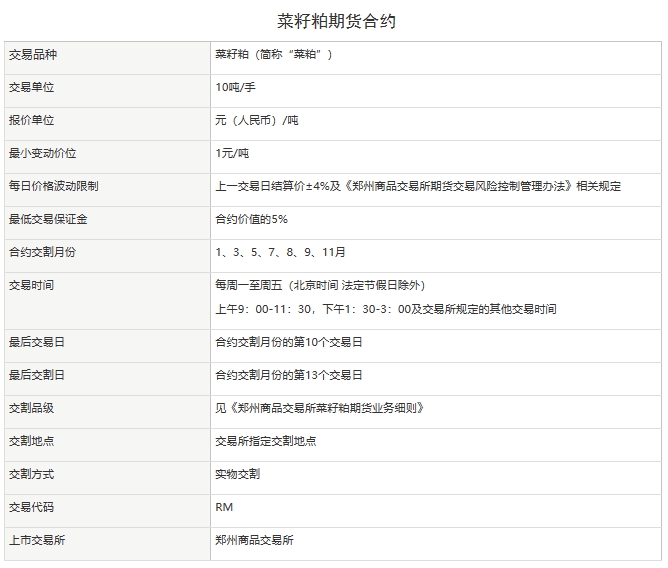Click the title 菜籽粕期货合约

coord(336,21)
